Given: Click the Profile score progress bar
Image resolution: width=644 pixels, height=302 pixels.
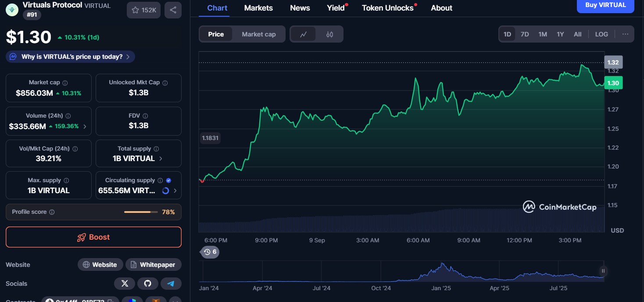Looking at the screenshot, I should [141, 212].
